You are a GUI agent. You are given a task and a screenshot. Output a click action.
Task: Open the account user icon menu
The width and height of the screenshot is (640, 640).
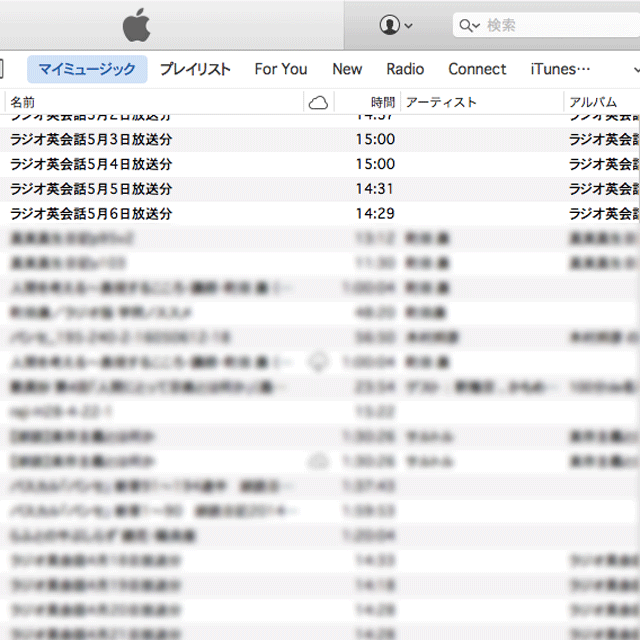point(396,25)
